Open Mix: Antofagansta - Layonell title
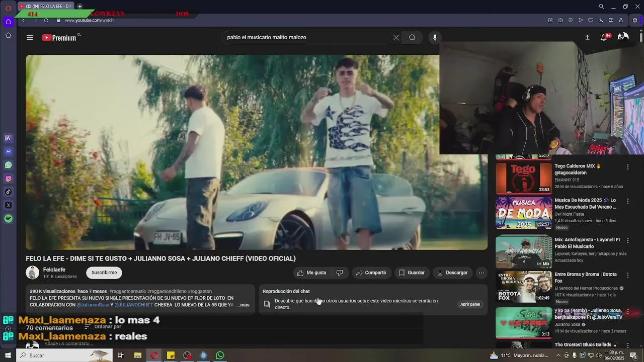 (587, 243)
